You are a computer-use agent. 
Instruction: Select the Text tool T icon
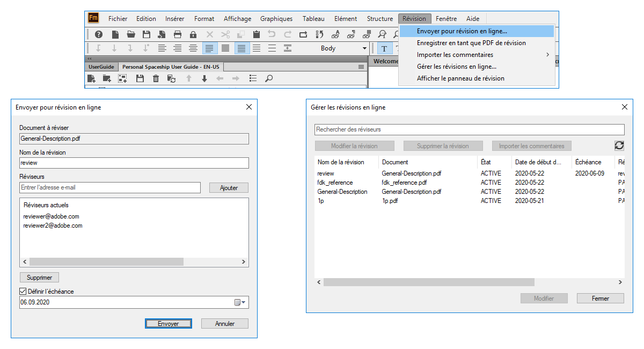[384, 48]
